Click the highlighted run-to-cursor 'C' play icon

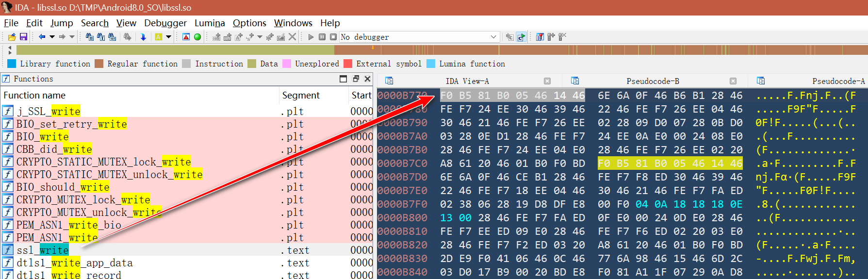(x=521, y=37)
